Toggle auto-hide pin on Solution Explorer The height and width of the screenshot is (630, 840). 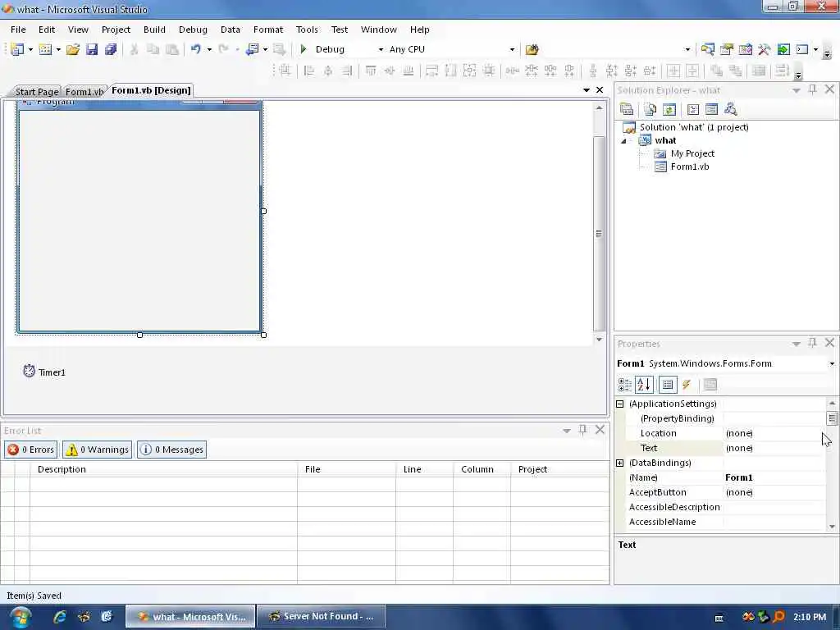(x=813, y=89)
